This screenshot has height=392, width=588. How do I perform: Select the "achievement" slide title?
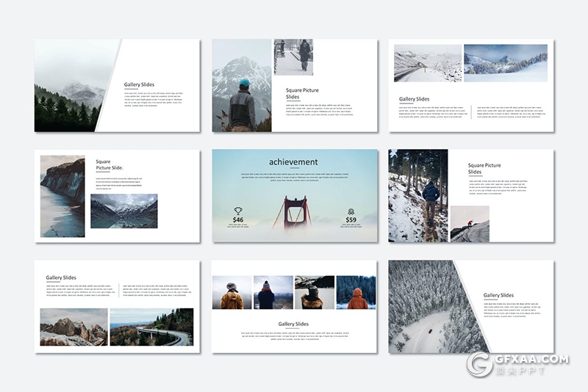(293, 162)
